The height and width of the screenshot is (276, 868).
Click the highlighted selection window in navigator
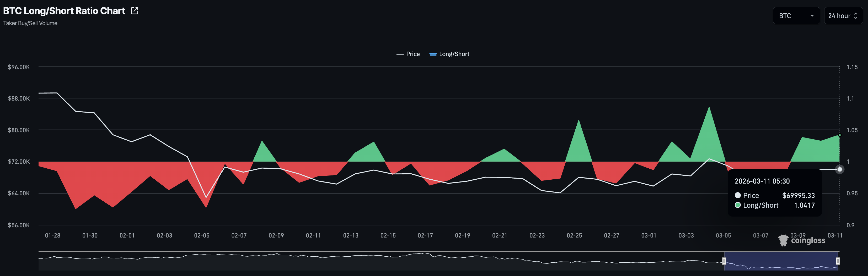point(781,261)
